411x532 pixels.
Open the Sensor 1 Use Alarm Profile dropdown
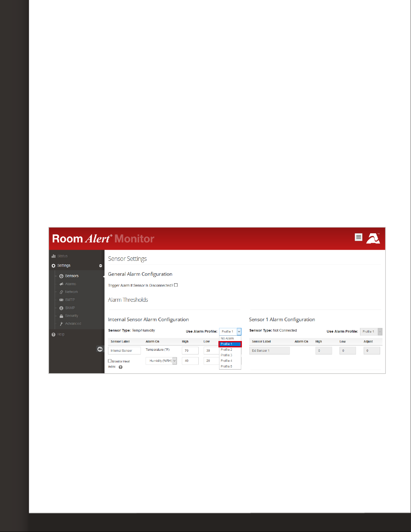[x=371, y=332]
